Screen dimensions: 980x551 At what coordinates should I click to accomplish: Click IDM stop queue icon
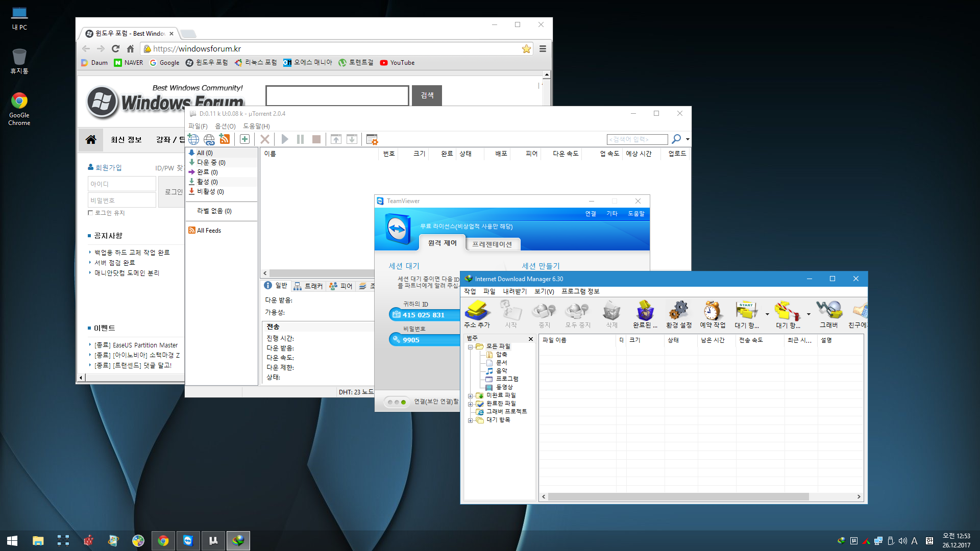pyautogui.click(x=788, y=314)
